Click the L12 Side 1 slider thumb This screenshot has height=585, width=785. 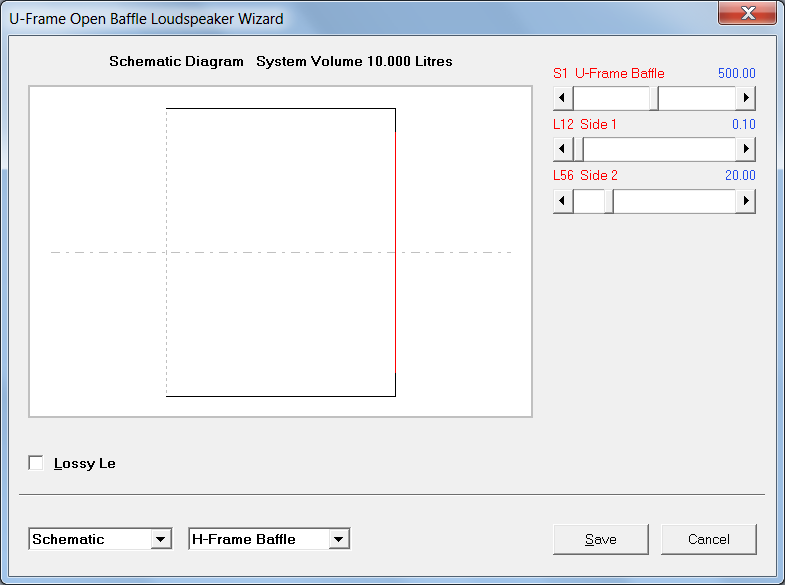(x=578, y=149)
